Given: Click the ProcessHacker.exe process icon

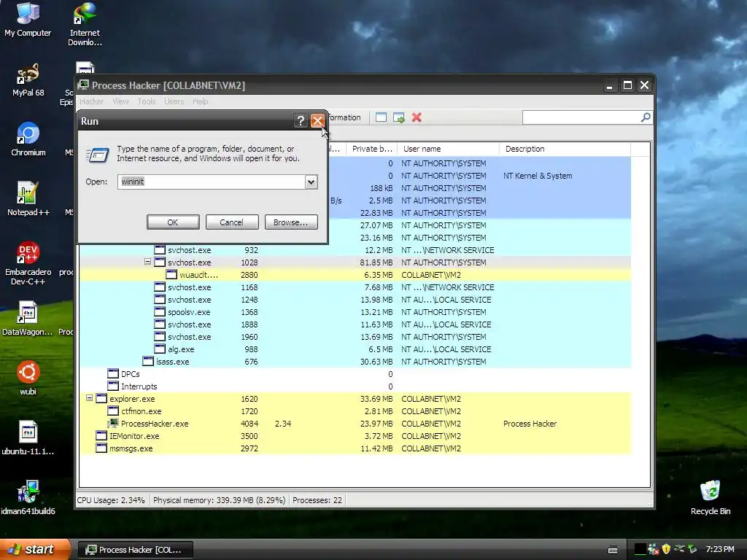Looking at the screenshot, I should [113, 424].
